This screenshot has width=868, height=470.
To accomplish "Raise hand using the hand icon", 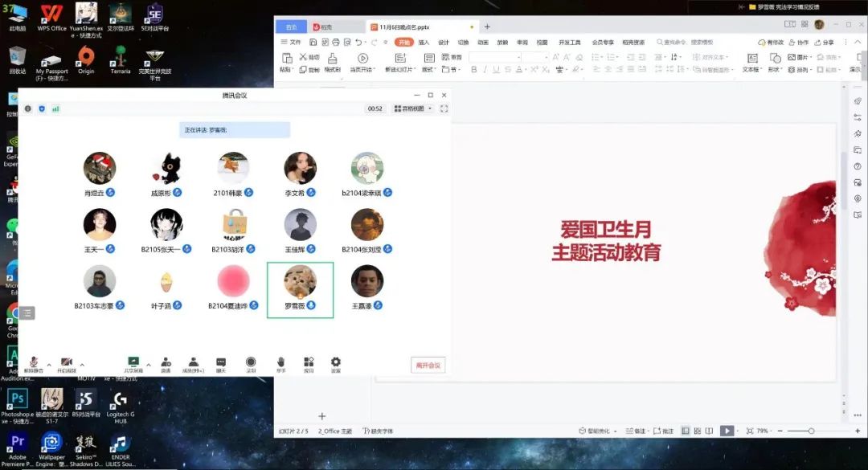I will pos(280,363).
